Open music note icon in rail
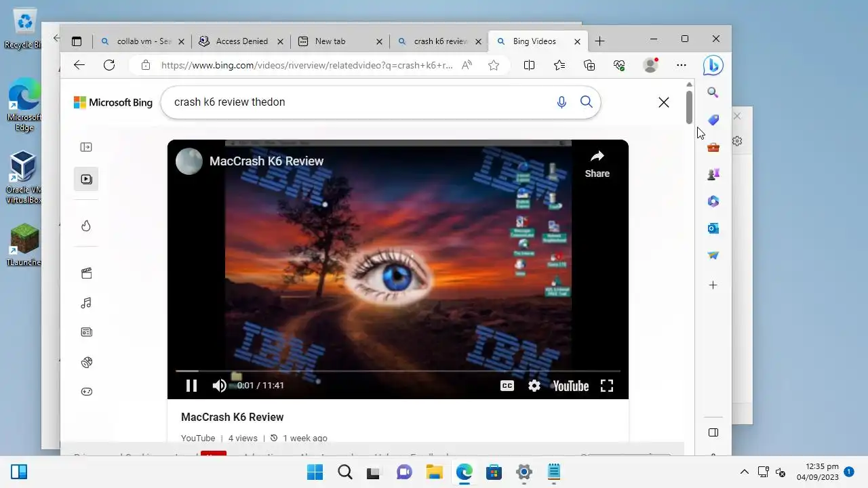The width and height of the screenshot is (868, 488). tap(86, 303)
